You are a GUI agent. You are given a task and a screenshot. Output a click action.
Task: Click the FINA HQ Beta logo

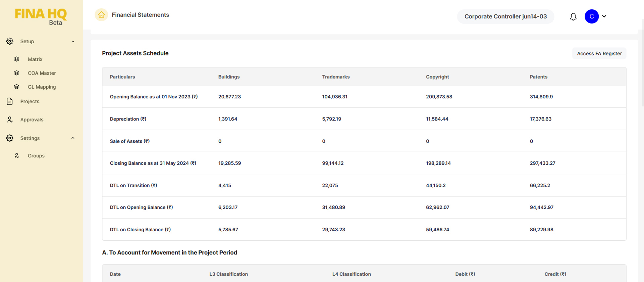[x=41, y=16]
